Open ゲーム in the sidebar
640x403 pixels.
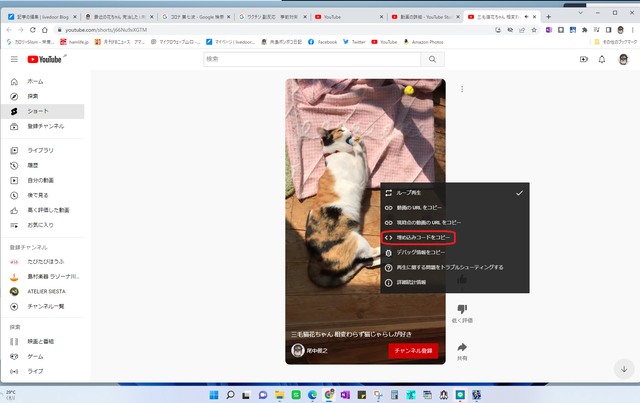43,356
